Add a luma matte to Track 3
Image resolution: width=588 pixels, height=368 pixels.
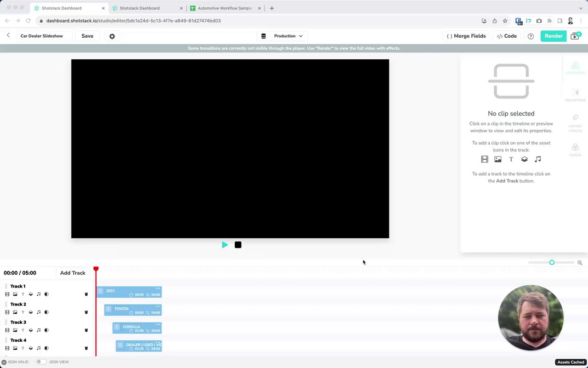[46, 330]
